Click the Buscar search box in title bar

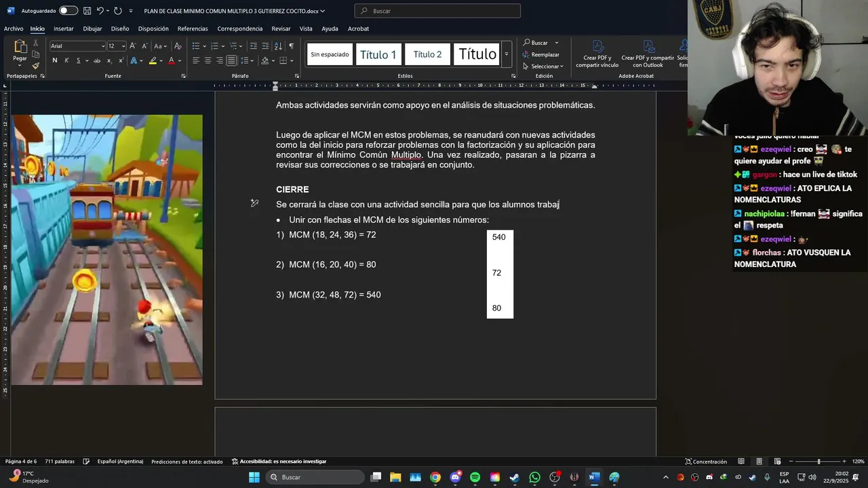(x=437, y=11)
